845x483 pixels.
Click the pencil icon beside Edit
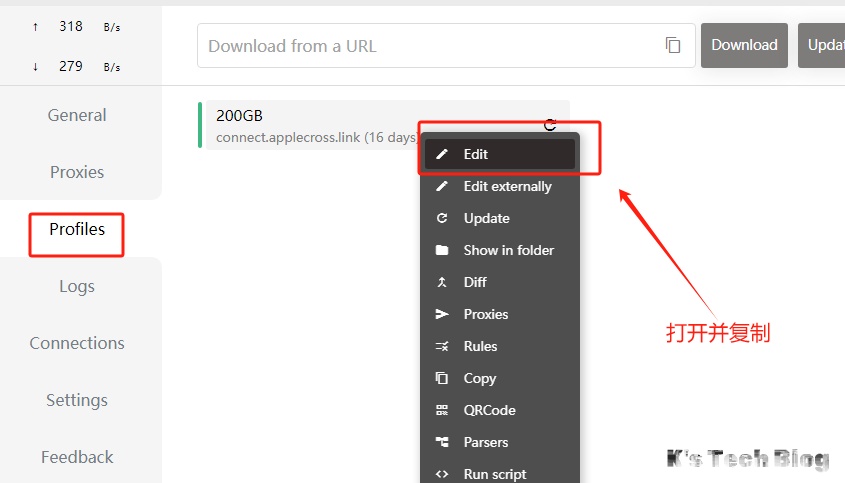coord(442,154)
